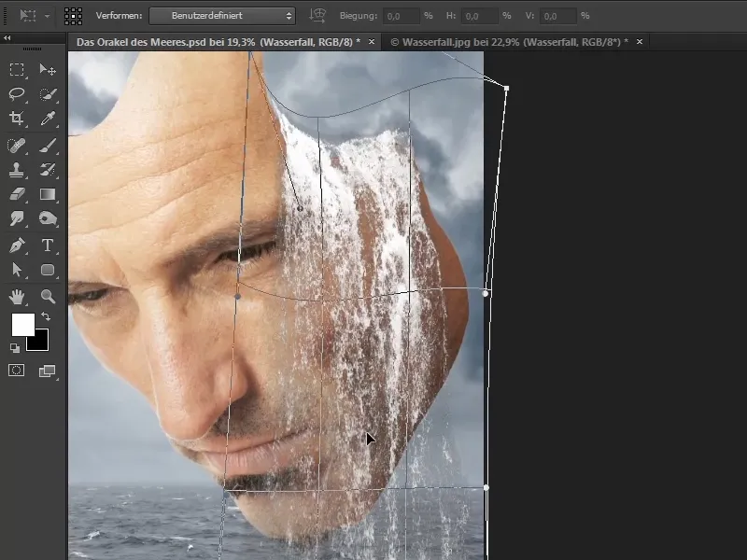The image size is (747, 560).
Task: Choose the Lasso tool
Action: [17, 94]
